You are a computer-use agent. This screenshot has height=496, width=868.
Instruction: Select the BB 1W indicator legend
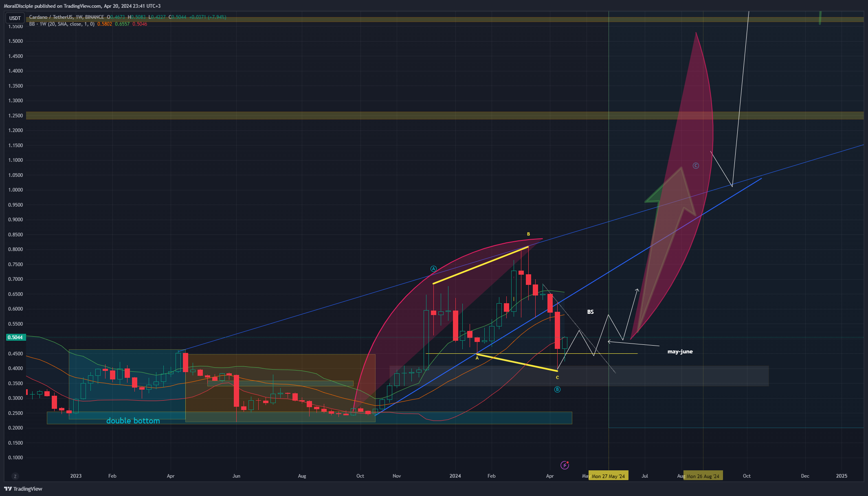pyautogui.click(x=62, y=24)
